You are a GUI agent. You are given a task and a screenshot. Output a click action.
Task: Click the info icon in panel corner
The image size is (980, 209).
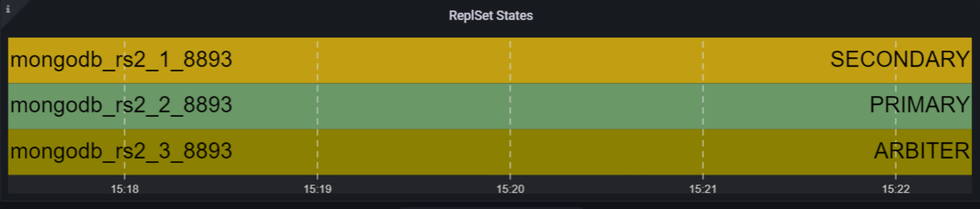click(8, 9)
